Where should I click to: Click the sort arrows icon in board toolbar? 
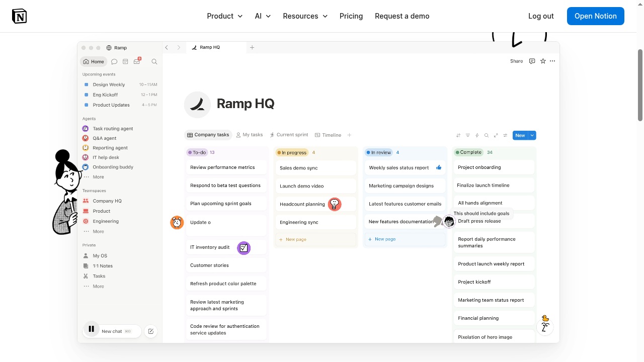pos(458,135)
